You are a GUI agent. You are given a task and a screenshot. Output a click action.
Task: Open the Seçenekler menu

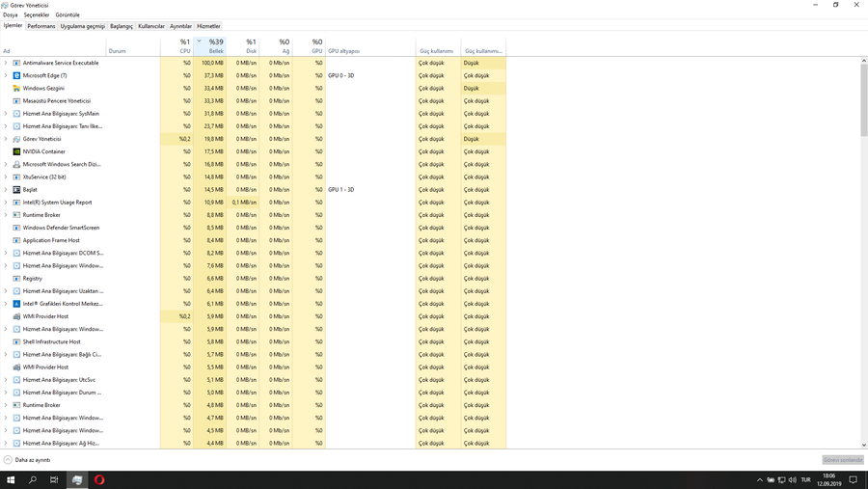(x=37, y=15)
